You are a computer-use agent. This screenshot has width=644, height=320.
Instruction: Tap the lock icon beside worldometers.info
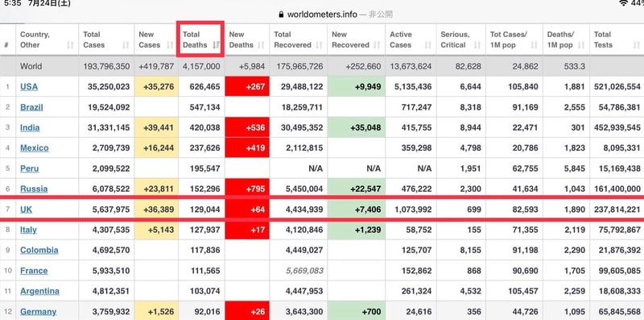281,15
